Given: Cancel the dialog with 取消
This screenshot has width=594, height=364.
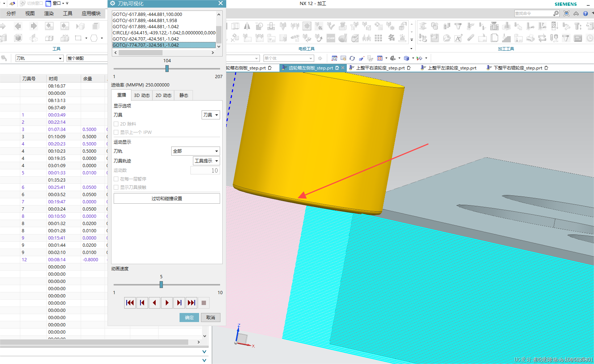Looking at the screenshot, I should point(211,317).
